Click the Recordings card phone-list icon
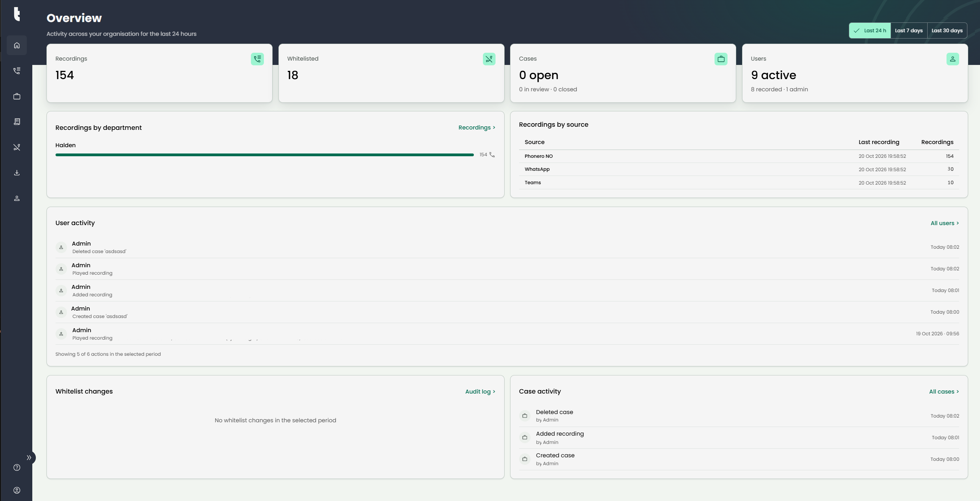The height and width of the screenshot is (501, 980). coord(257,59)
